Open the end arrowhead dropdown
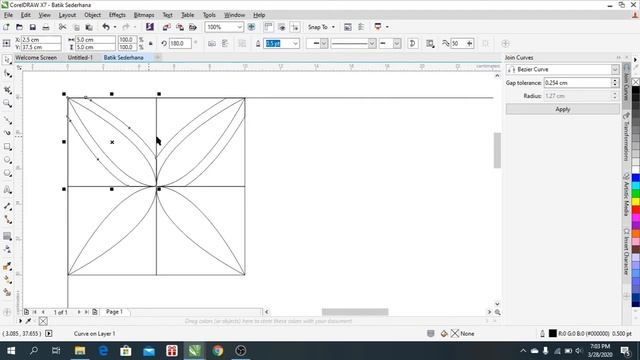 point(397,43)
